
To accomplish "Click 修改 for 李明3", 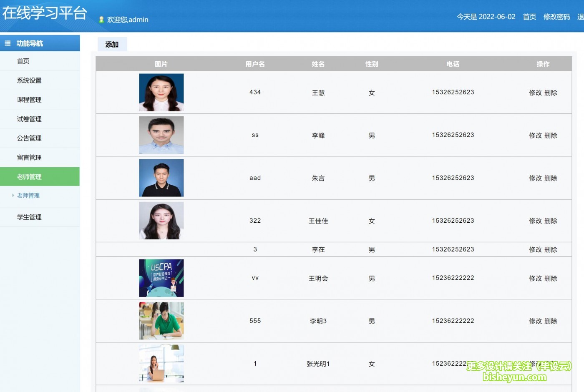I will click(x=535, y=321).
